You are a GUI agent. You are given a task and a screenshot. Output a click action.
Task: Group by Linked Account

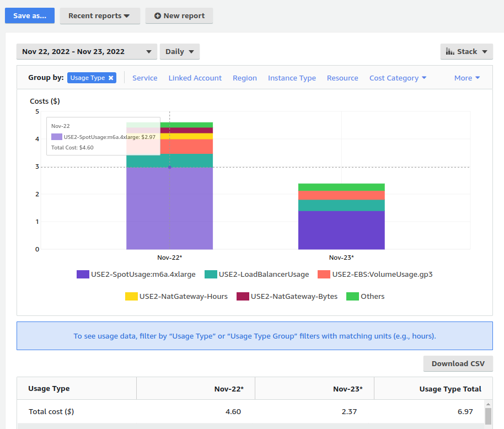pyautogui.click(x=195, y=78)
